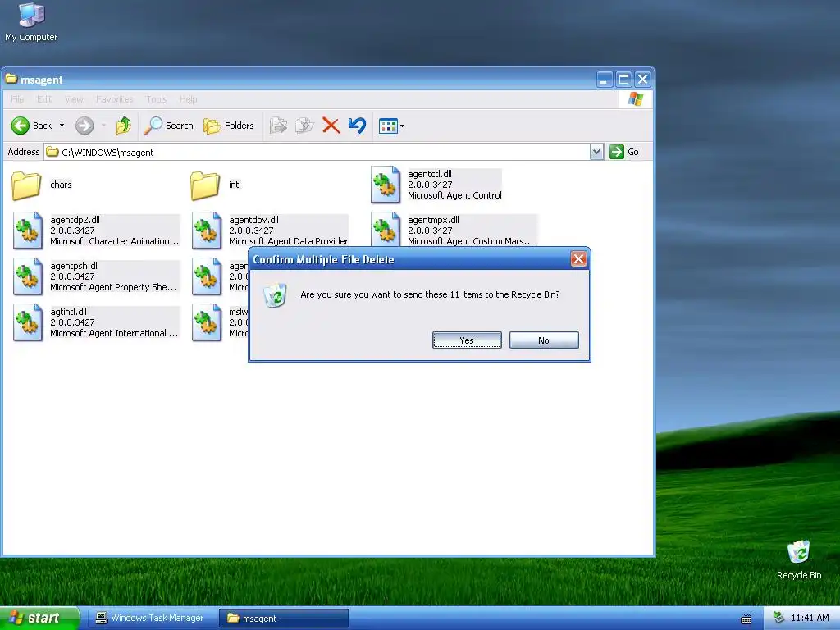Screen dimensions: 840x630
Task: Toggle the Folders pane
Action: click(x=228, y=126)
